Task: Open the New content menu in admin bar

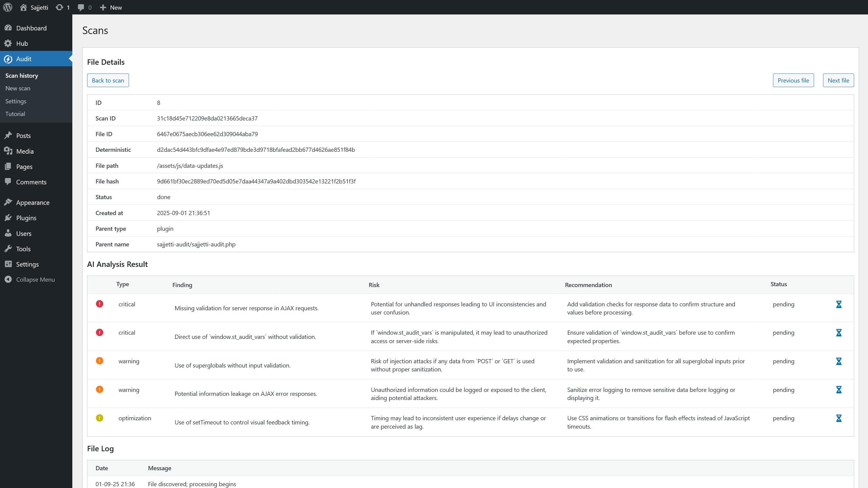Action: coord(111,7)
